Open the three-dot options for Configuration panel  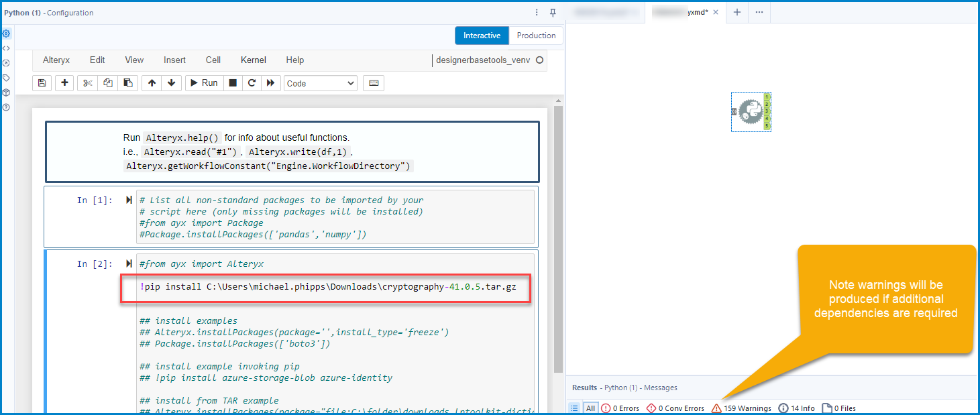click(537, 13)
